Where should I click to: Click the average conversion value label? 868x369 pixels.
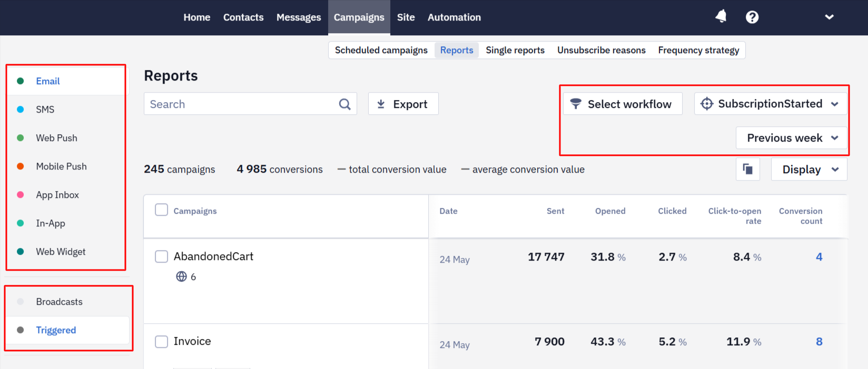pos(528,169)
